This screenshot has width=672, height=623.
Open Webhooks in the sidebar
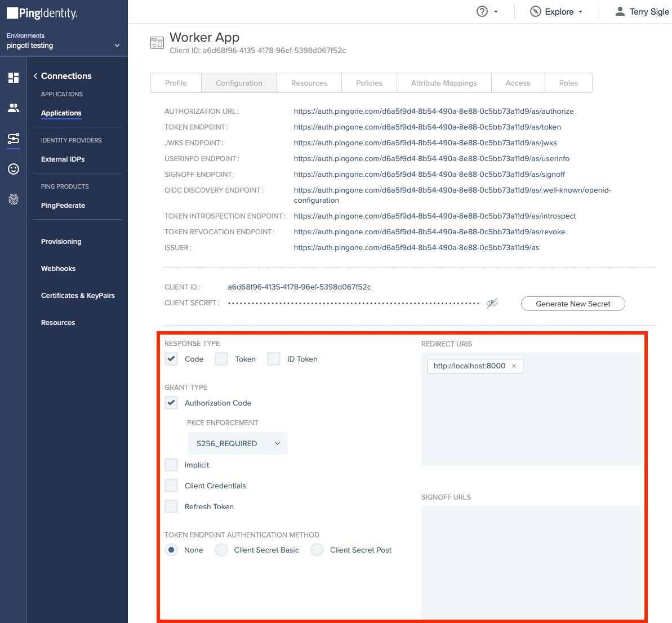tap(58, 268)
